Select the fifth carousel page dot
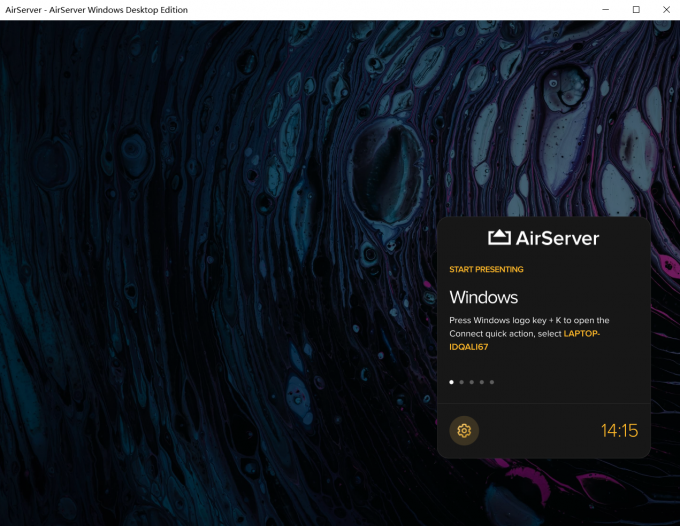This screenshot has height=526, width=680. click(x=492, y=382)
